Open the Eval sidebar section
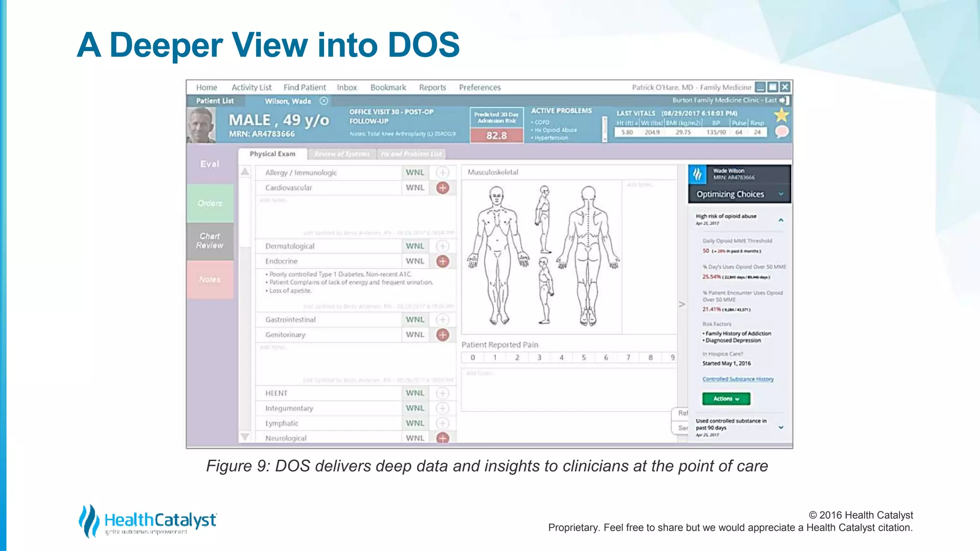The image size is (980, 551). coord(210,164)
